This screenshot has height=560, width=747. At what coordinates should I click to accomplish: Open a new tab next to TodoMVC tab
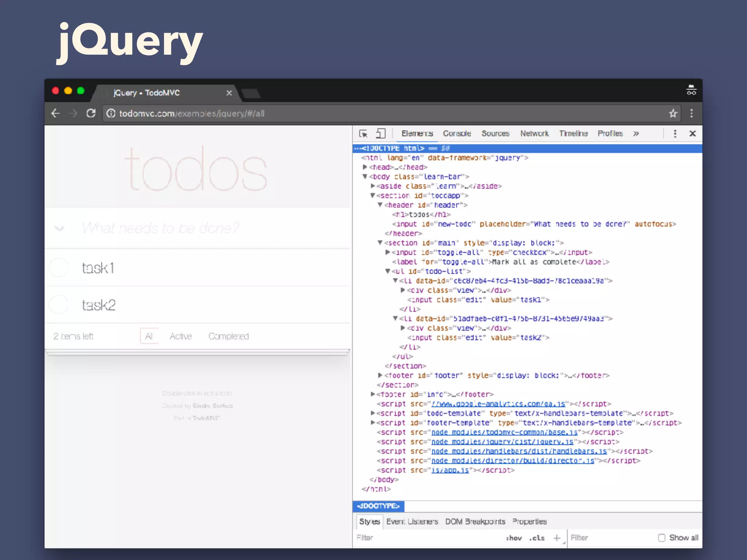click(251, 93)
